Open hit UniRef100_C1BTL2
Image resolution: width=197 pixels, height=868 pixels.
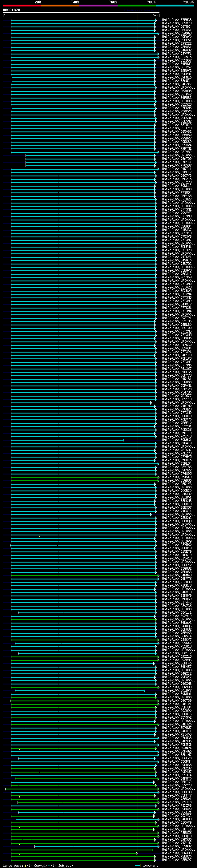point(176,830)
